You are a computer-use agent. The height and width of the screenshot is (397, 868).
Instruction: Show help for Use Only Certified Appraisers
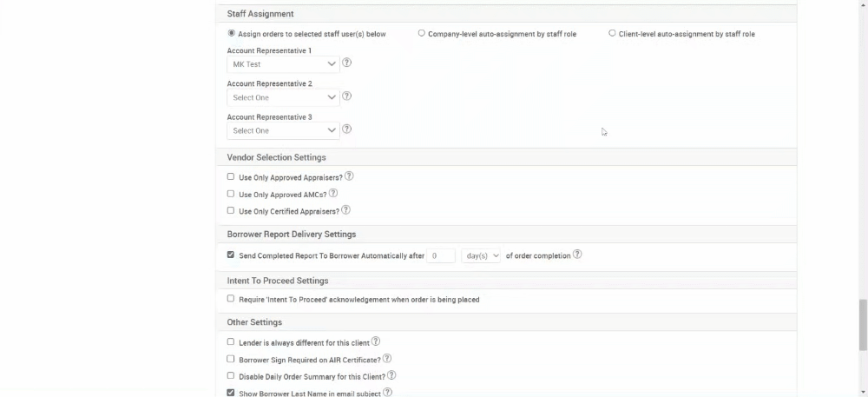[345, 210]
